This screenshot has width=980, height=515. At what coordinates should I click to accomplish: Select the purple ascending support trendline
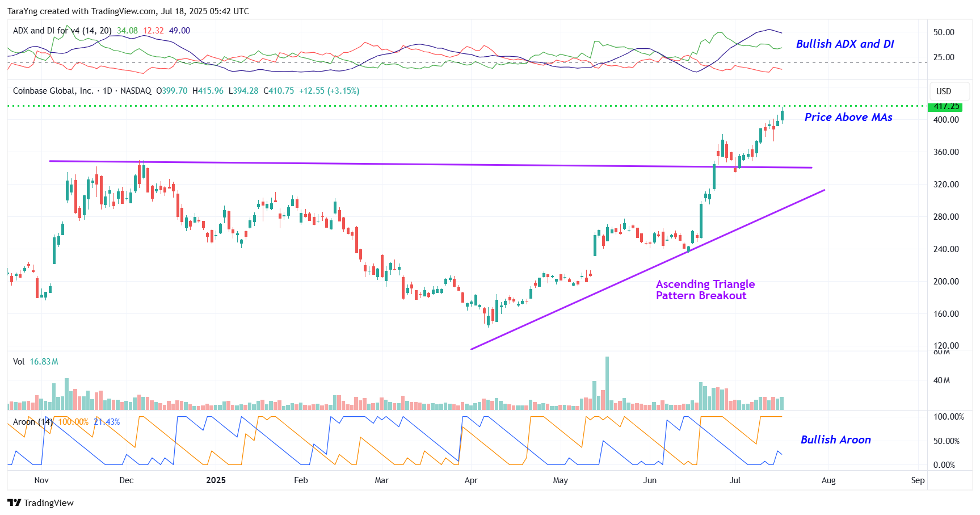click(x=647, y=270)
